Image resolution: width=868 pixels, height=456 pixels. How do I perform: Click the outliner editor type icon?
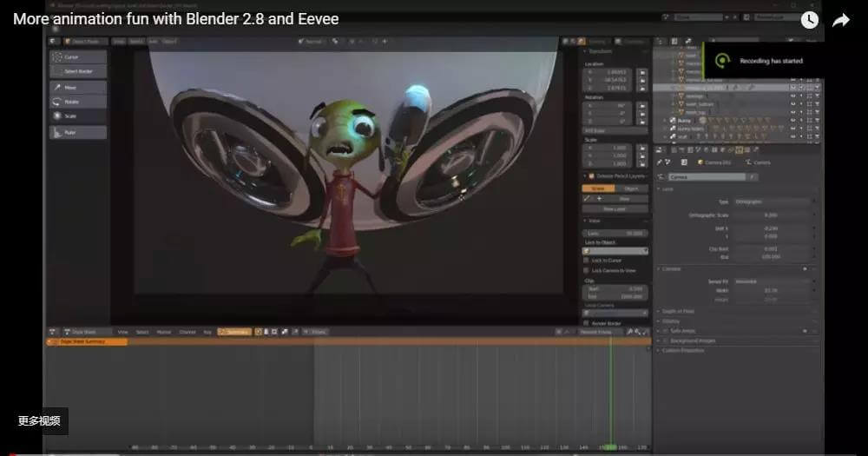[x=660, y=41]
